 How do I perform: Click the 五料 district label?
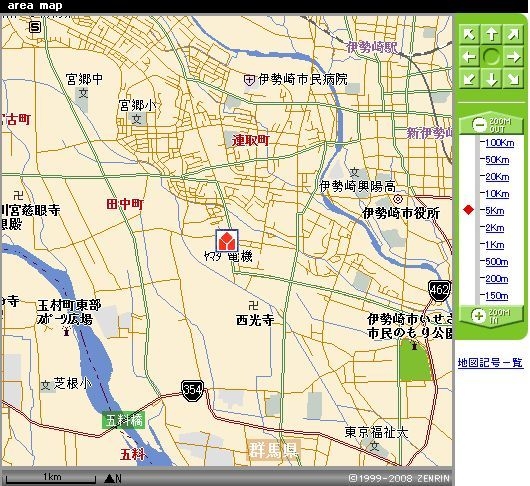[x=133, y=455]
